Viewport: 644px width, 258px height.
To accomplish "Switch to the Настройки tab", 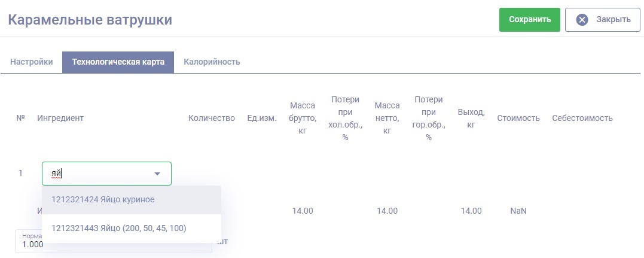I will pos(32,62).
